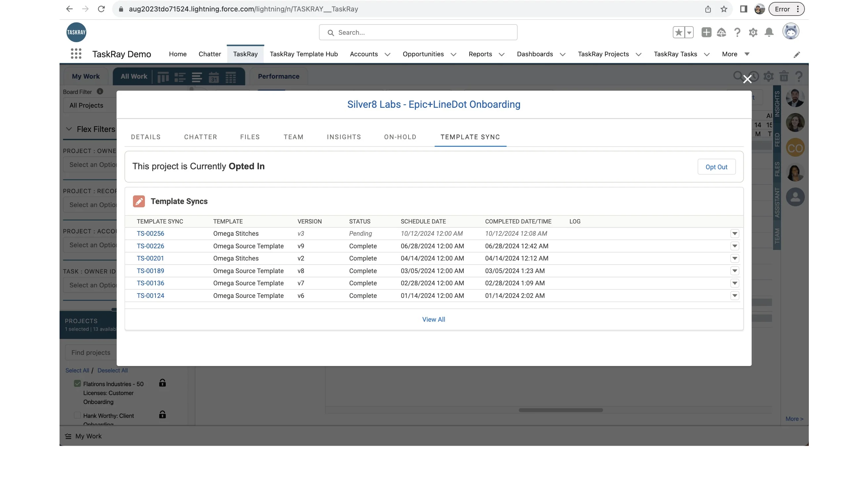
Task: Open the Insights vertical side panel tab
Action: [777, 104]
